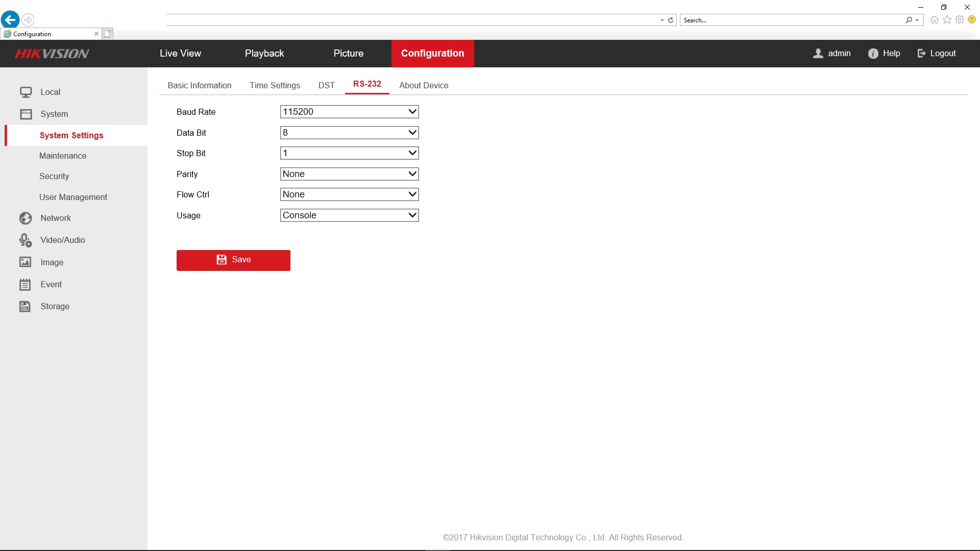The image size is (980, 551).
Task: Expand the Parity dropdown
Action: [x=349, y=174]
